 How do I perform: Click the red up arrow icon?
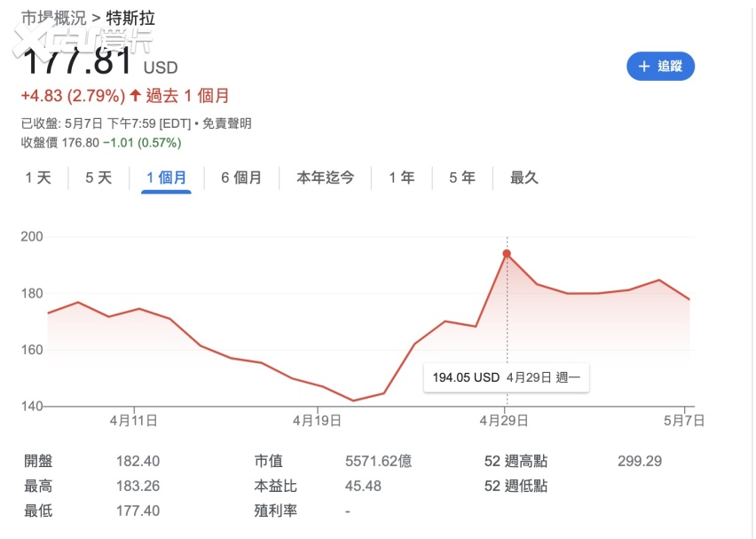point(135,96)
